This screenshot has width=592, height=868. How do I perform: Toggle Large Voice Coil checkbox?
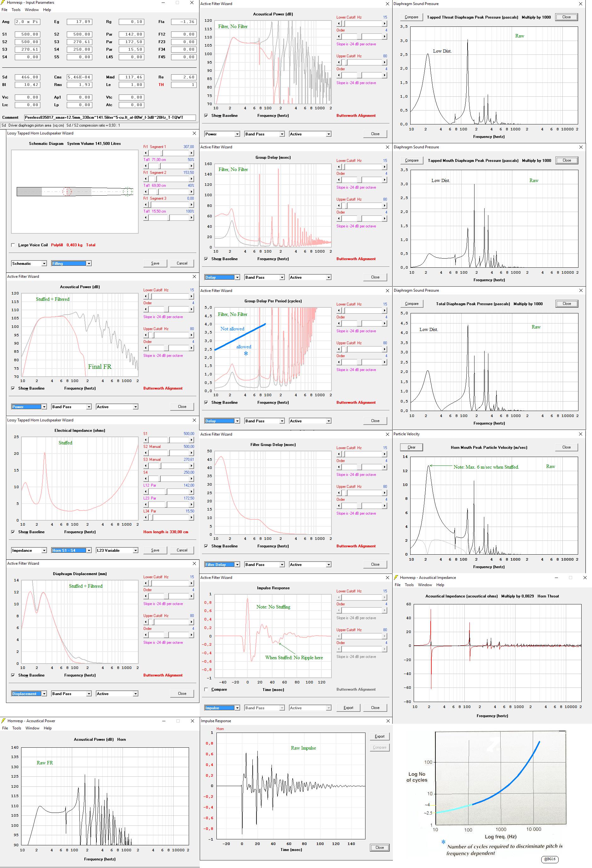tap(13, 245)
